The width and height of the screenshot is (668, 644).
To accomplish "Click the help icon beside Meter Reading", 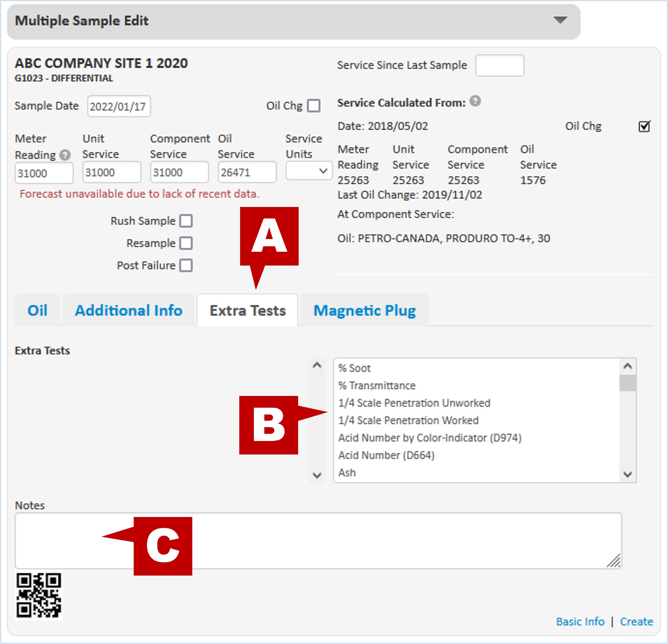I will (x=65, y=155).
